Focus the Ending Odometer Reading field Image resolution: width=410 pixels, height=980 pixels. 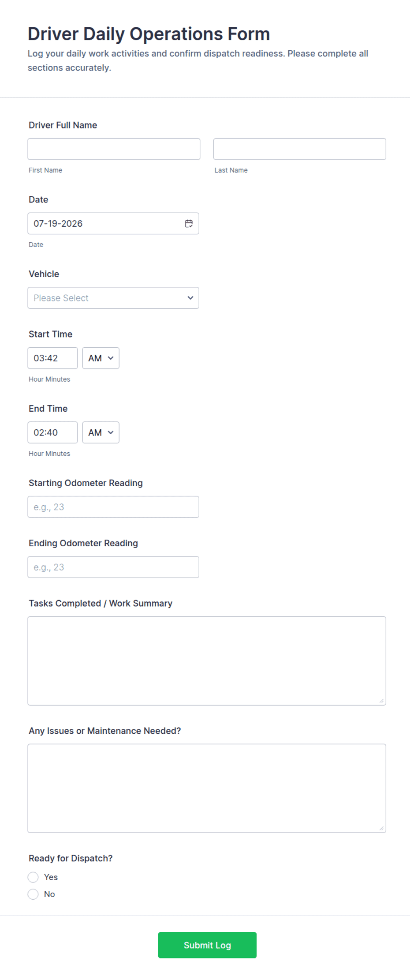[113, 567]
